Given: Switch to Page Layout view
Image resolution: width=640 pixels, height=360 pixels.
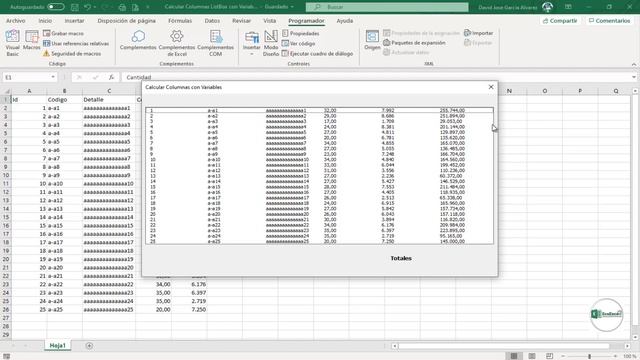Looking at the screenshot, I should (x=531, y=356).
